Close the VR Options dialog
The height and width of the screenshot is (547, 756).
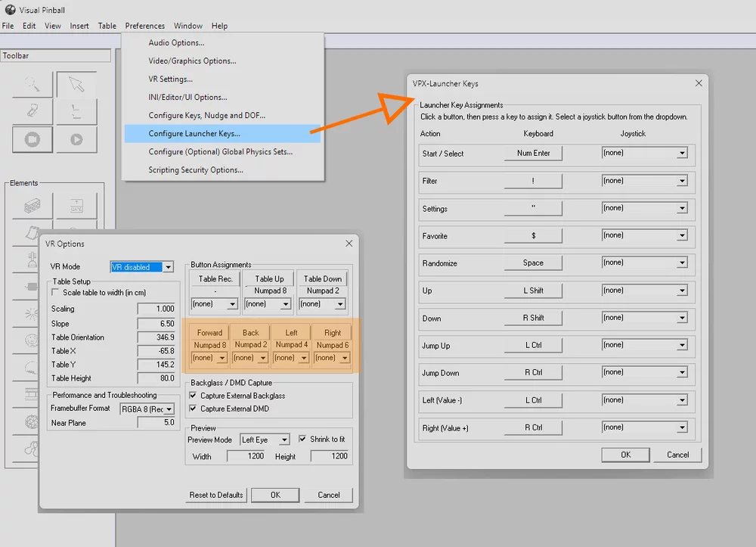tap(349, 244)
